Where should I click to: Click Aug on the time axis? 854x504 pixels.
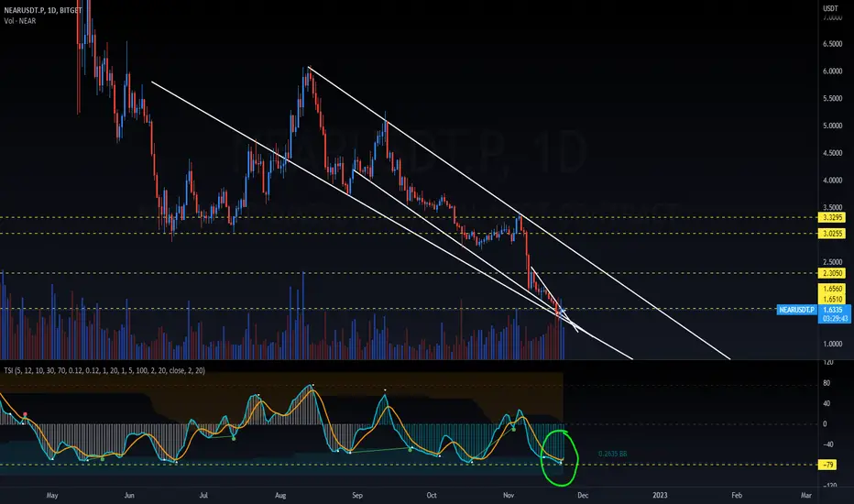(x=280, y=495)
